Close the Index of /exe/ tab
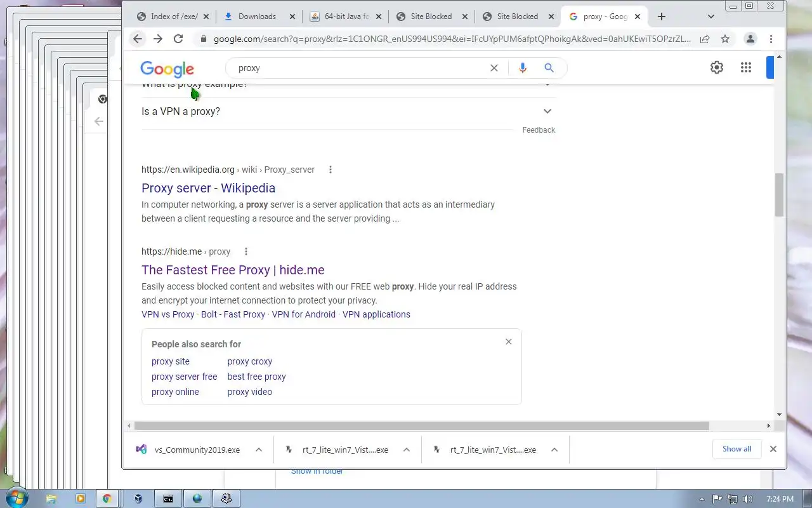The width and height of the screenshot is (812, 508). click(x=206, y=17)
